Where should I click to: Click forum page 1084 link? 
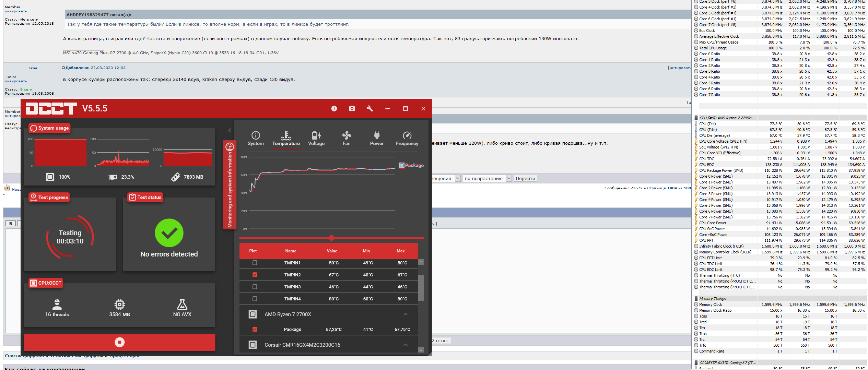point(672,188)
